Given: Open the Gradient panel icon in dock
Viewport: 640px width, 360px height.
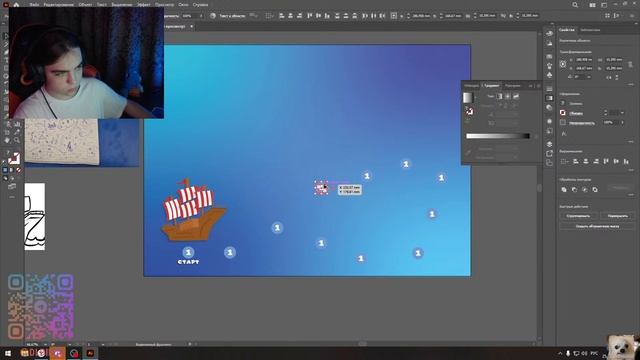Looking at the screenshot, I should pos(549,98).
